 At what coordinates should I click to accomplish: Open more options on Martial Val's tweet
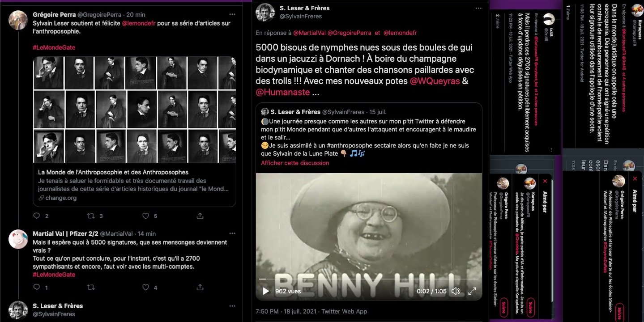tap(232, 234)
